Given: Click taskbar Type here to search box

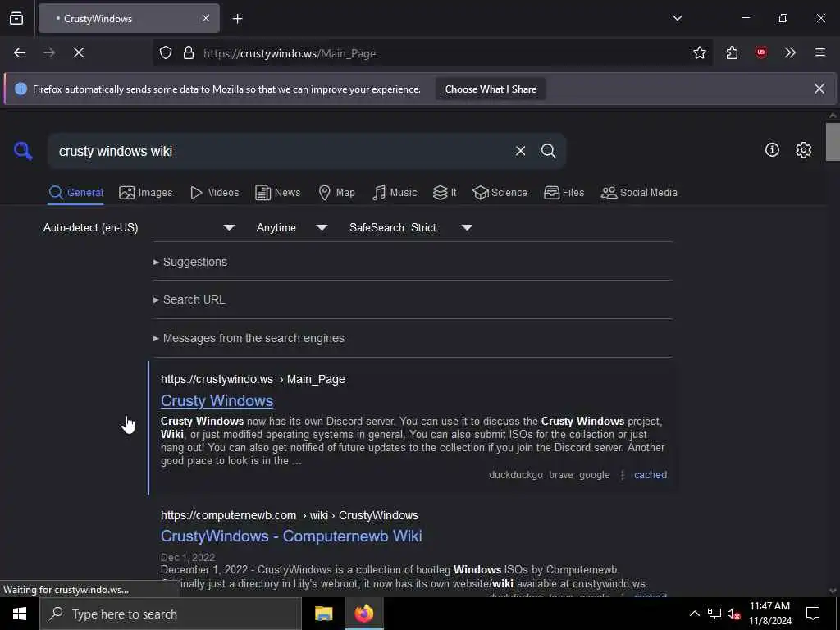Looking at the screenshot, I should pyautogui.click(x=171, y=614).
